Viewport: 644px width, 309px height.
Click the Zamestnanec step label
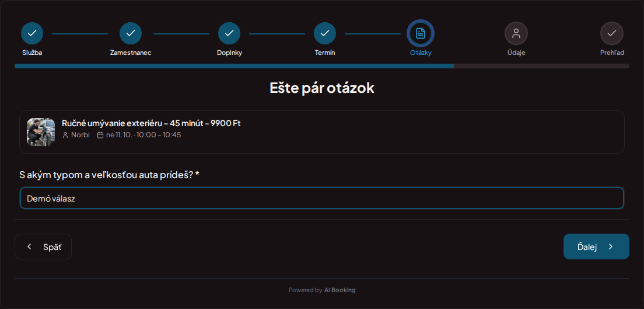131,53
